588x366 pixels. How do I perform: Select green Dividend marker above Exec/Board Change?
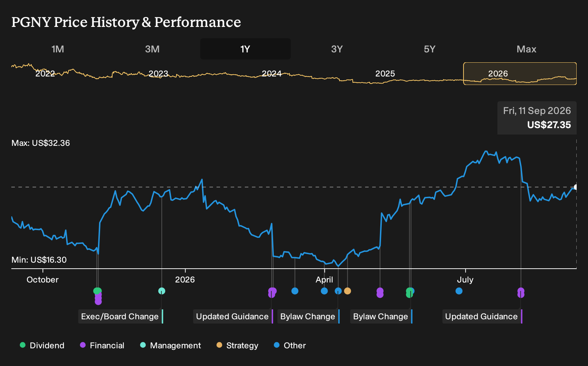pos(97,291)
